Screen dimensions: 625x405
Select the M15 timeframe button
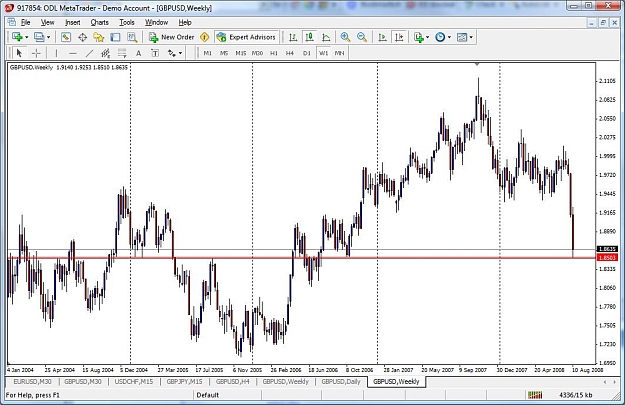[240, 53]
